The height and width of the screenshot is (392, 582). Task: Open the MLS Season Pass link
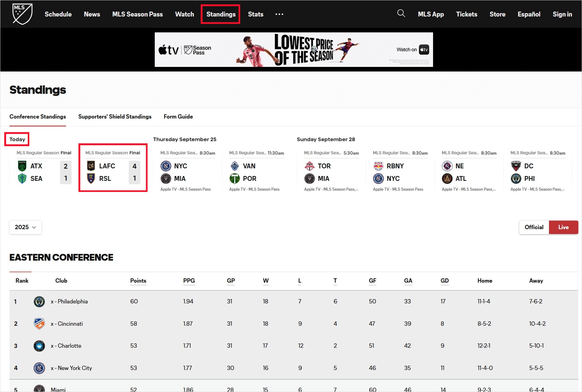[138, 14]
